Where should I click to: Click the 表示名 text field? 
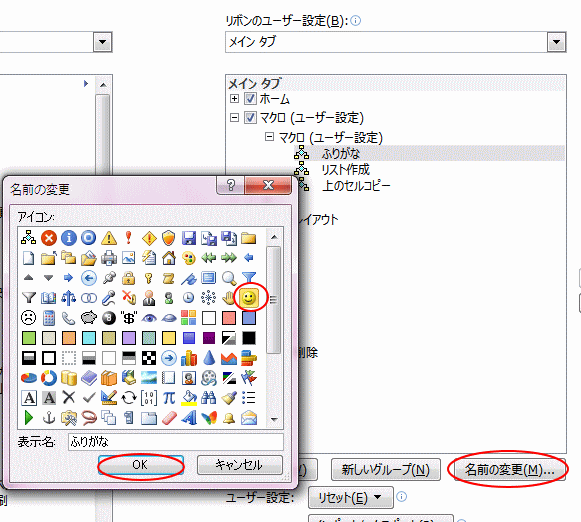(x=176, y=442)
